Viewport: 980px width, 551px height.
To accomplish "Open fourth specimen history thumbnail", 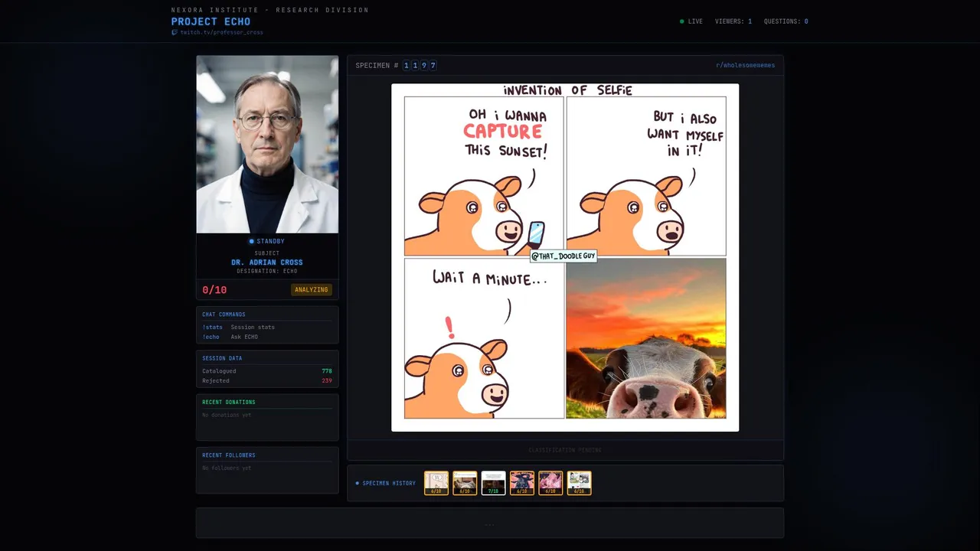I will [x=522, y=483].
